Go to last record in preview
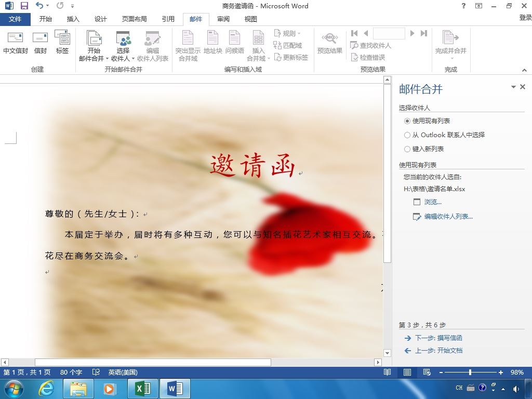Viewport: 532px width, 399px height. click(x=424, y=33)
